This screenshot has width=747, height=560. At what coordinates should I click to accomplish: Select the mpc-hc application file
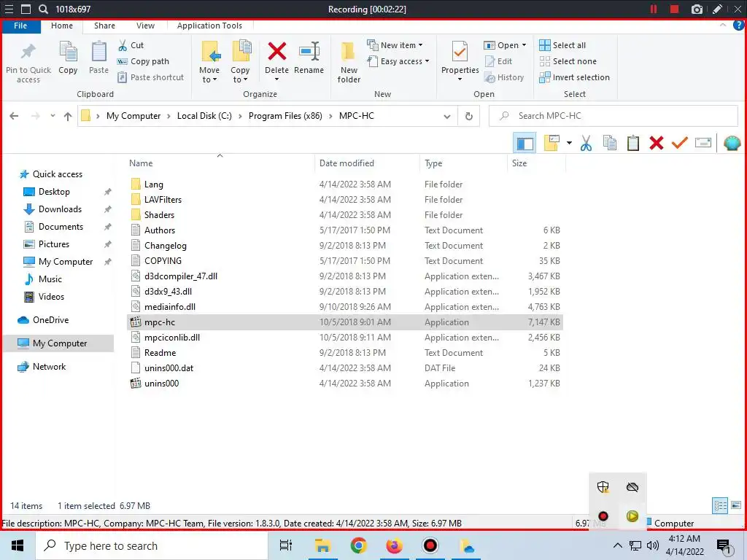pyautogui.click(x=345, y=322)
